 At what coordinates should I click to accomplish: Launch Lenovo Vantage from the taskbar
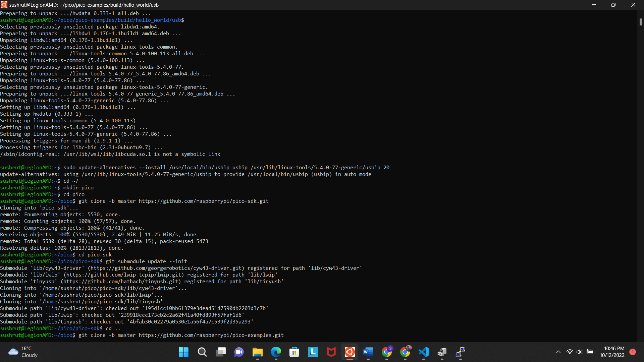[x=313, y=352]
